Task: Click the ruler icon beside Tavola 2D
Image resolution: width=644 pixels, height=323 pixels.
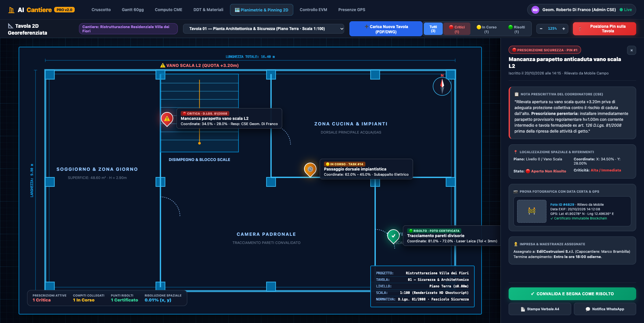Action: pyautogui.click(x=11, y=26)
